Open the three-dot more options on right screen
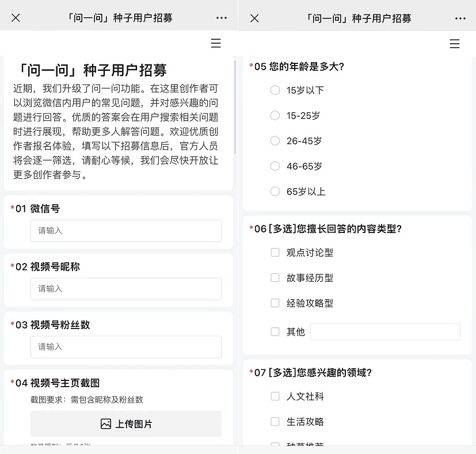This screenshot has height=454, width=476. [x=460, y=18]
